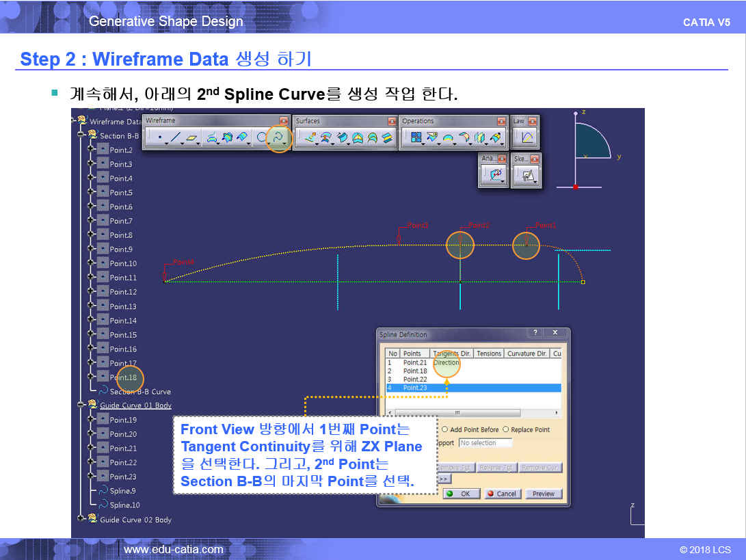Select the Replace Point radio button
This screenshot has width=746, height=560.
[x=506, y=429]
